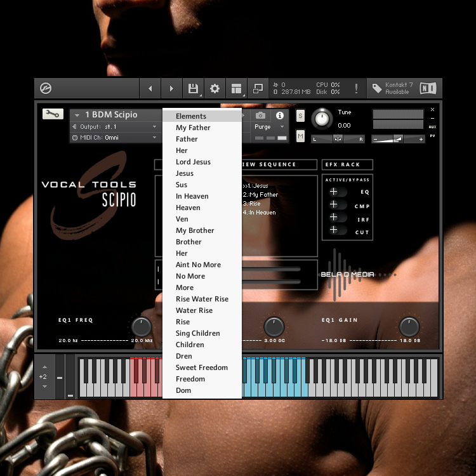Image resolution: width=476 pixels, height=476 pixels.
Task: Open options with the gear icon
Action: [x=215, y=88]
